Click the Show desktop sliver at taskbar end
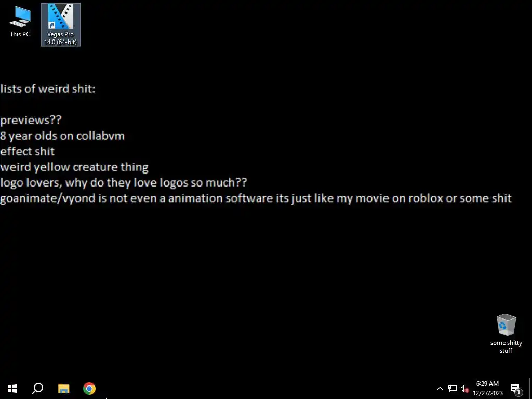 point(530,389)
